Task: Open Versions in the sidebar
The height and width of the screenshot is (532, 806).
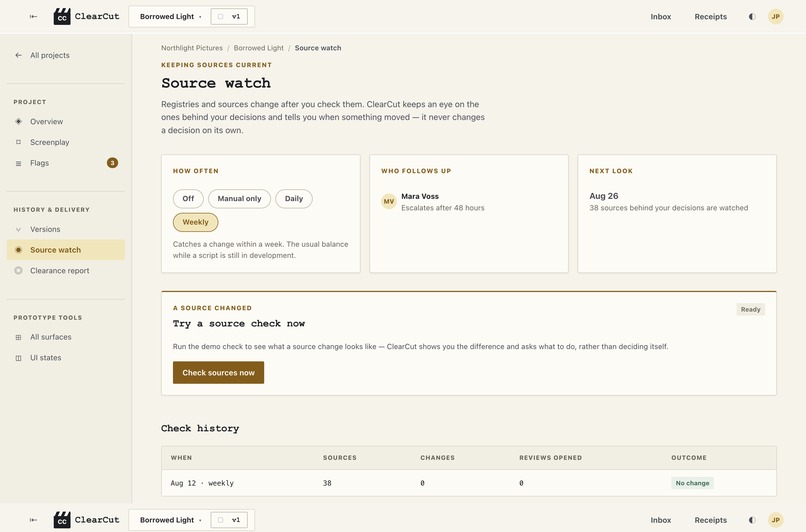Action: 66,229
